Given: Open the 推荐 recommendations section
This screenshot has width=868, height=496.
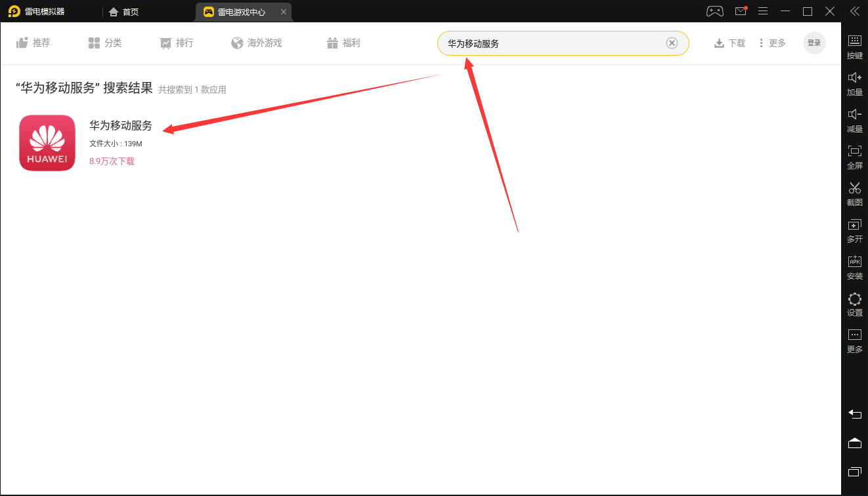Looking at the screenshot, I should tap(33, 43).
